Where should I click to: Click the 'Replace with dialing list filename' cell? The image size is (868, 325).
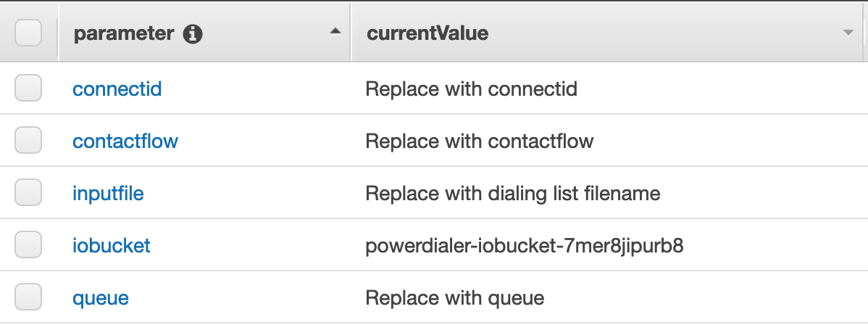coord(513,193)
